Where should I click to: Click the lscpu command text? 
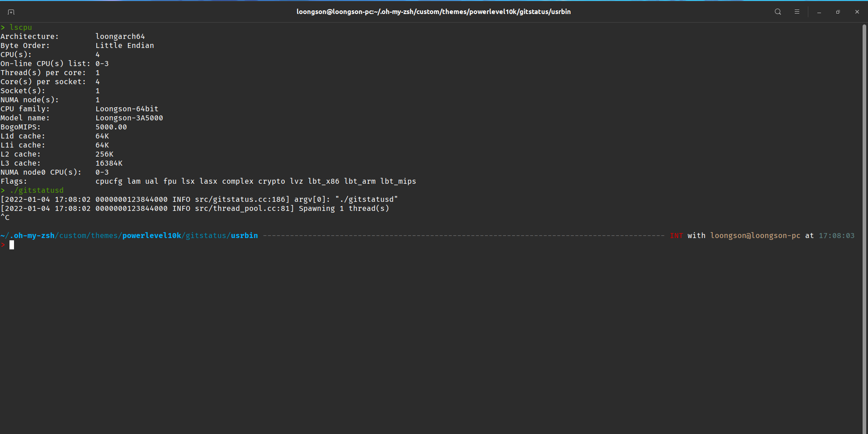[20, 27]
